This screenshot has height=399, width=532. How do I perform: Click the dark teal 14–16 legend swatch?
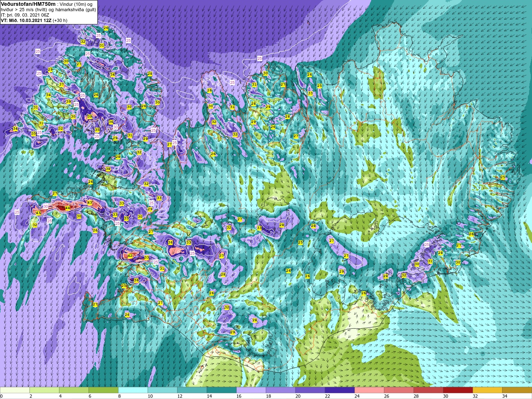click(x=222, y=390)
